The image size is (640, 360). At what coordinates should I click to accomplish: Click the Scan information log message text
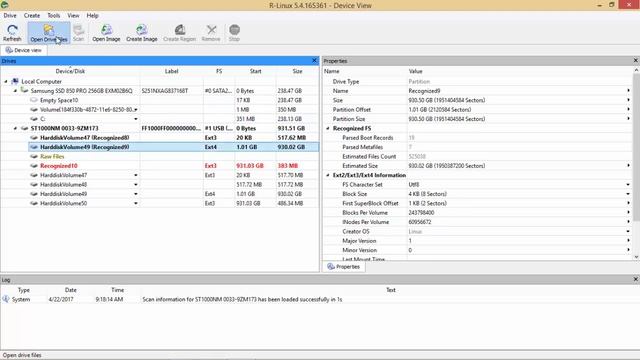tap(242, 299)
